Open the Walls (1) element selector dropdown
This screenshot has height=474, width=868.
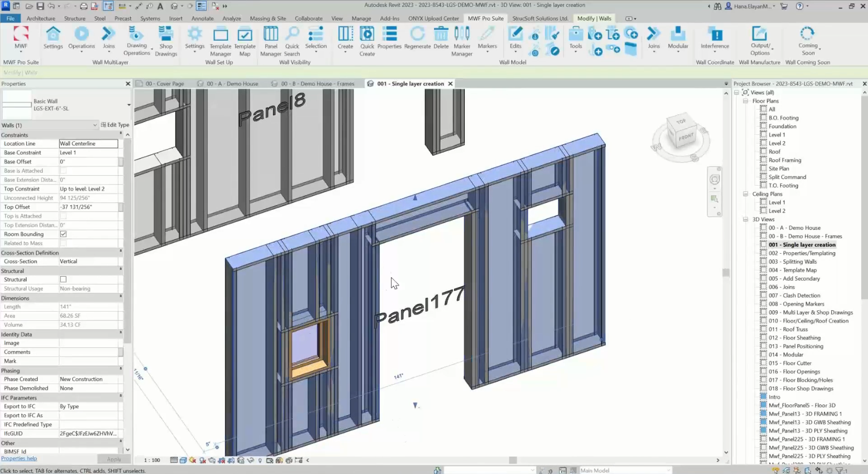coord(94,125)
